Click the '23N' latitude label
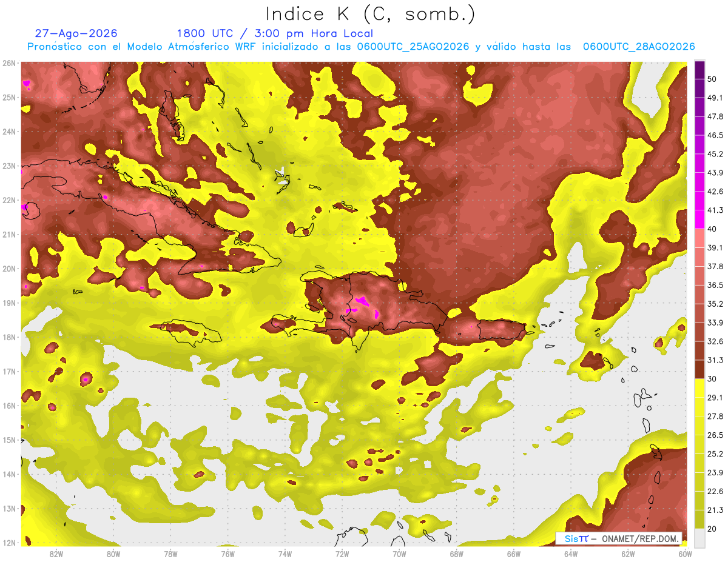728x562 pixels. click(9, 166)
